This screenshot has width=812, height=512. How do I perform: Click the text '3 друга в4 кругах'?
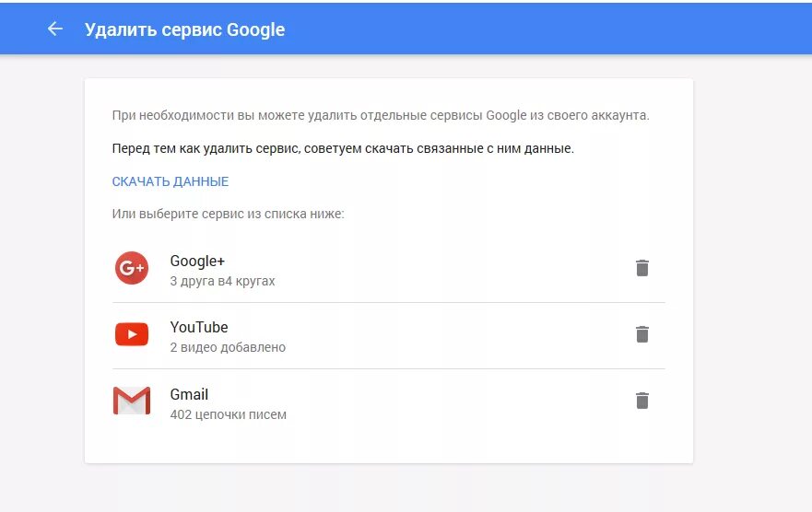(223, 281)
